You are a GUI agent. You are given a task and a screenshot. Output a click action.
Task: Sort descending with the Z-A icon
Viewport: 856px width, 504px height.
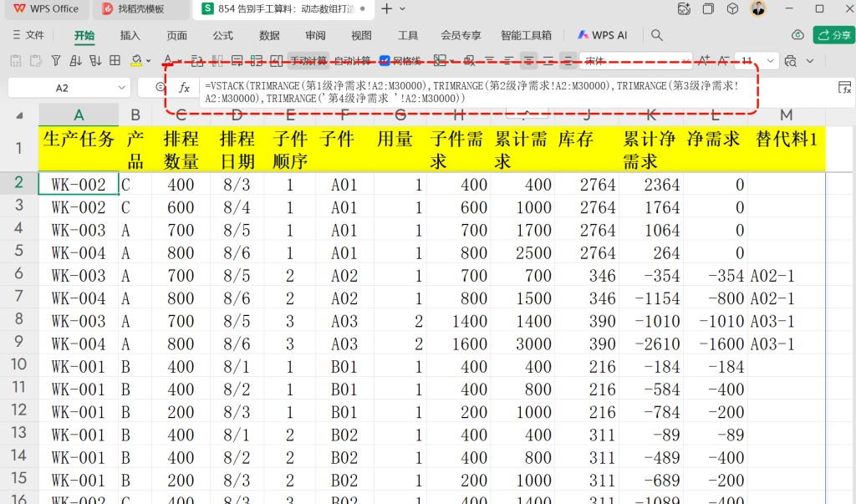tap(95, 61)
